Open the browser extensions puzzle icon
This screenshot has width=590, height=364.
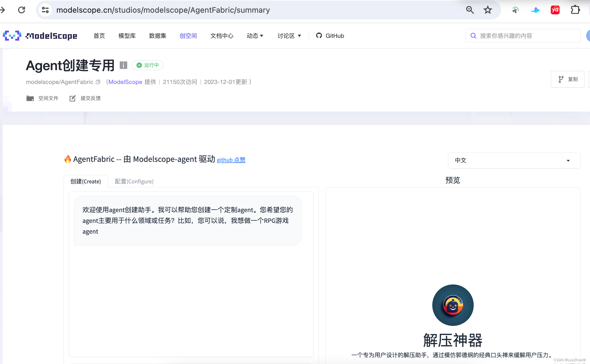575,10
